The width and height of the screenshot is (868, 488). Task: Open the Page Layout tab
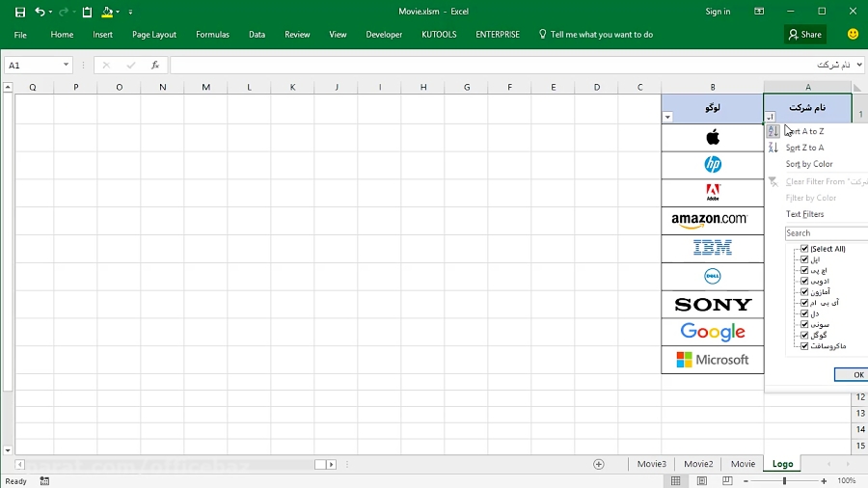(154, 35)
